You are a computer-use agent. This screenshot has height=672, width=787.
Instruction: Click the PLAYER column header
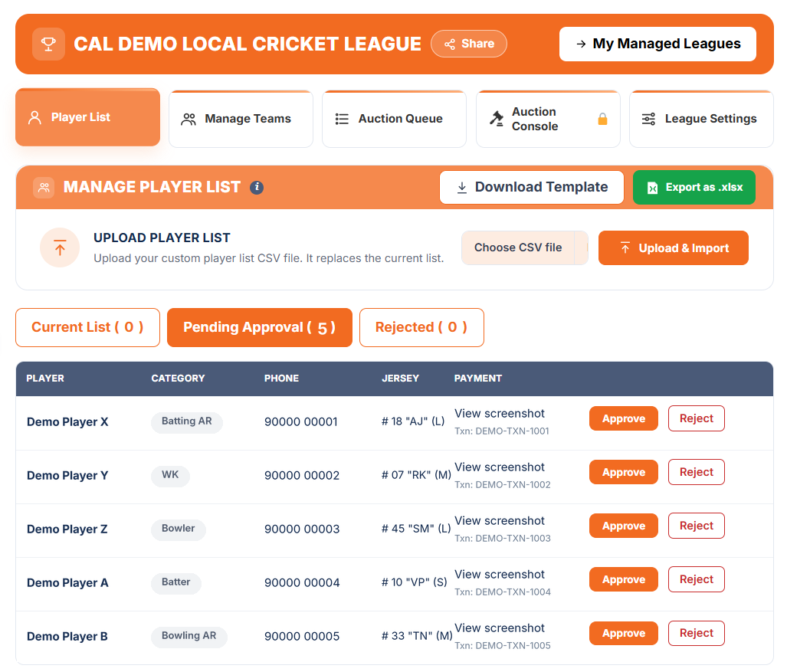pos(45,379)
